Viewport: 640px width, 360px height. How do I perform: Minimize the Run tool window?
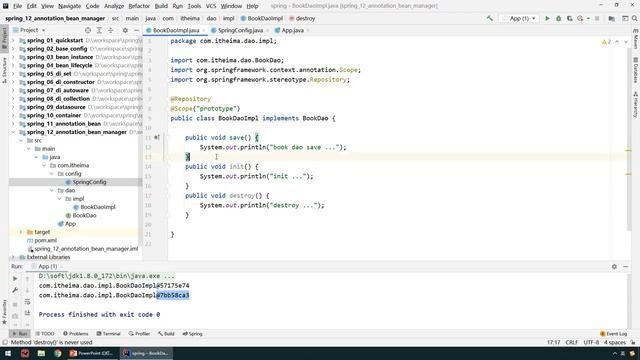(x=626, y=267)
